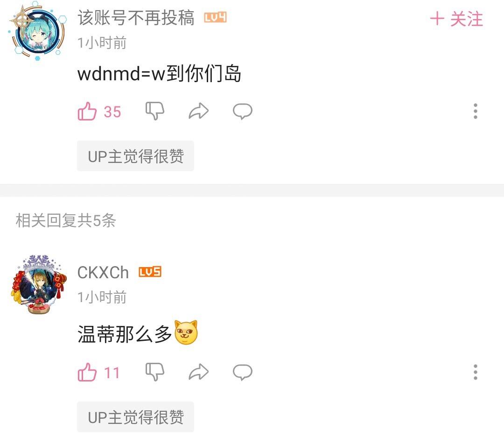The height and width of the screenshot is (444, 504).
Task: Open the 该账号不再投稿 username
Action: (136, 17)
